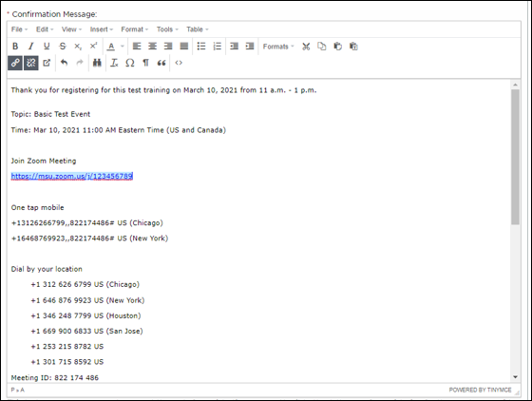The height and width of the screenshot is (401, 532).
Task: Insert a special character (omega)
Action: pyautogui.click(x=130, y=63)
